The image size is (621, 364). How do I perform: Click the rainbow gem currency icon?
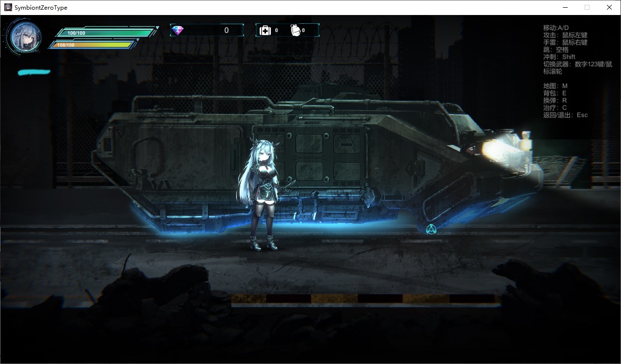click(178, 30)
